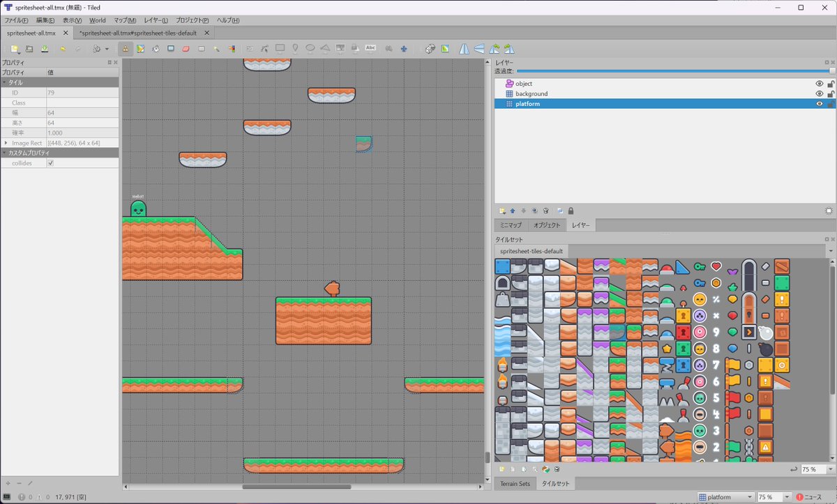Open the platform layer dropdown in status bar
Image resolution: width=837 pixels, height=504 pixels.
(x=725, y=496)
